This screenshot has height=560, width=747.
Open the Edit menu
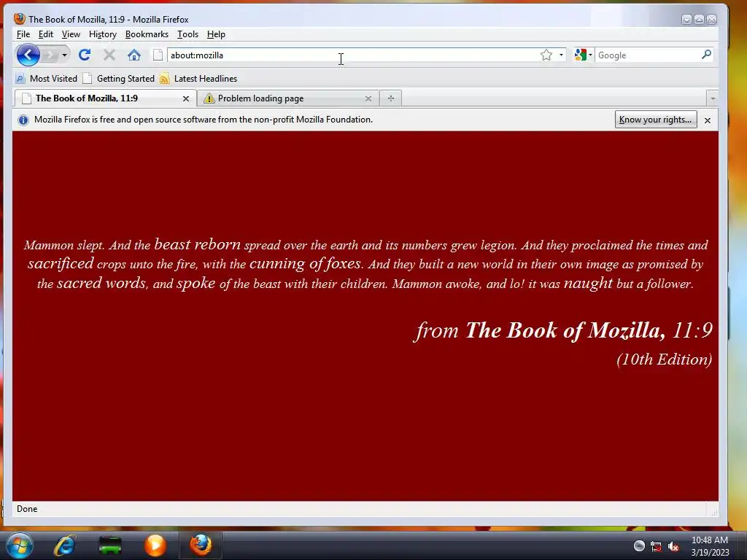coord(46,34)
